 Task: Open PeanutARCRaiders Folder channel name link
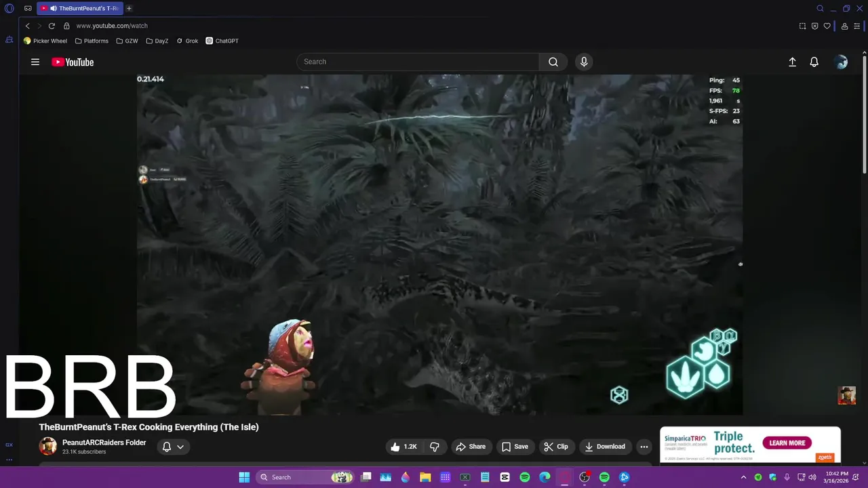pyautogui.click(x=104, y=443)
